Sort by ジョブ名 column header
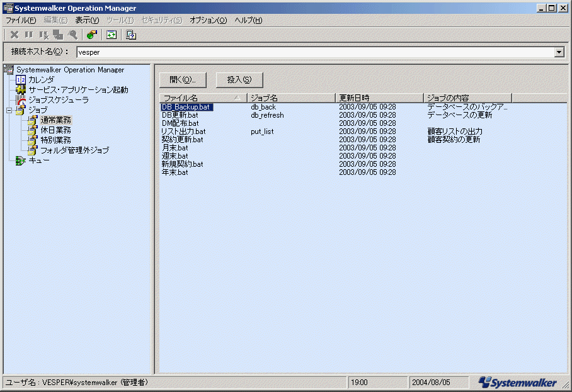This screenshot has height=392, width=572. tap(291, 98)
